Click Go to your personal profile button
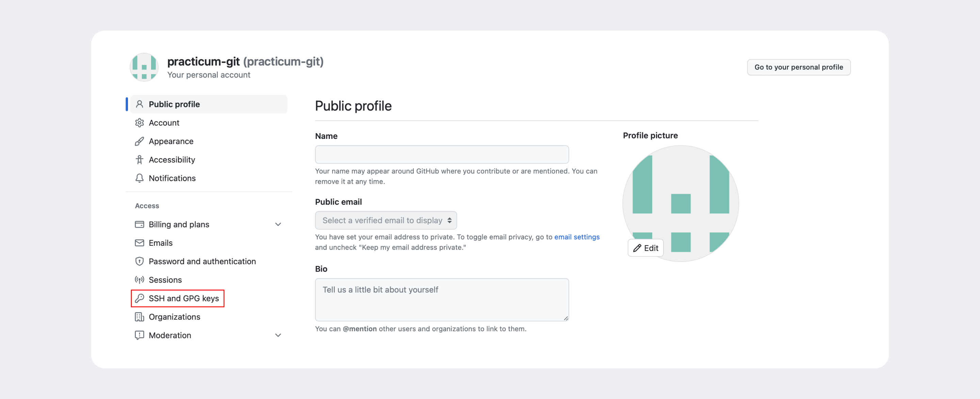The height and width of the screenshot is (399, 980). [x=799, y=67]
